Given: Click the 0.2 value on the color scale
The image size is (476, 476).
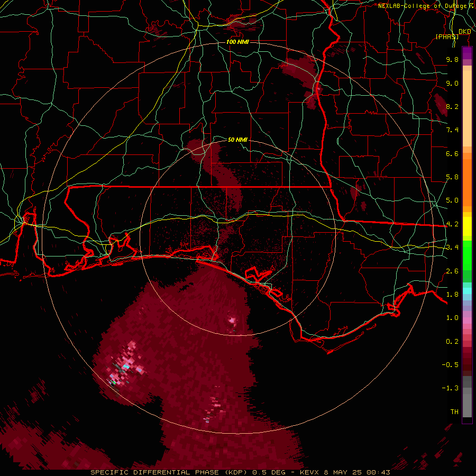Looking at the screenshot, I should [x=452, y=342].
